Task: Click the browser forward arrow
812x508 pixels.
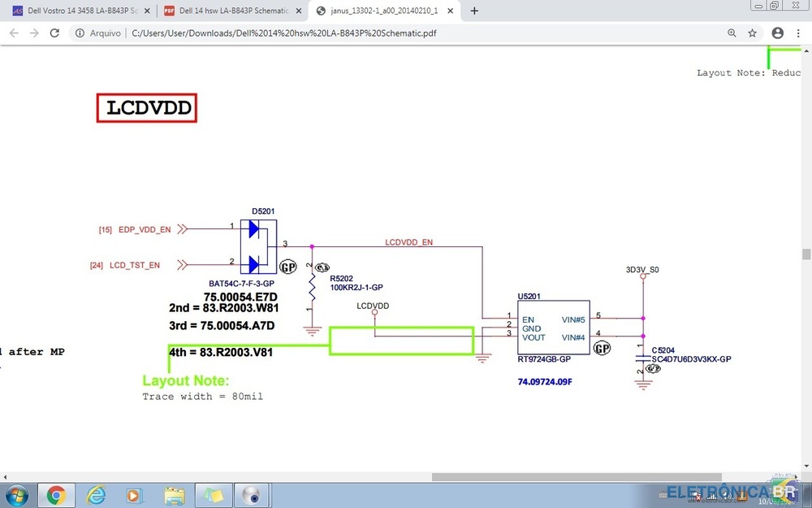Action: point(33,33)
